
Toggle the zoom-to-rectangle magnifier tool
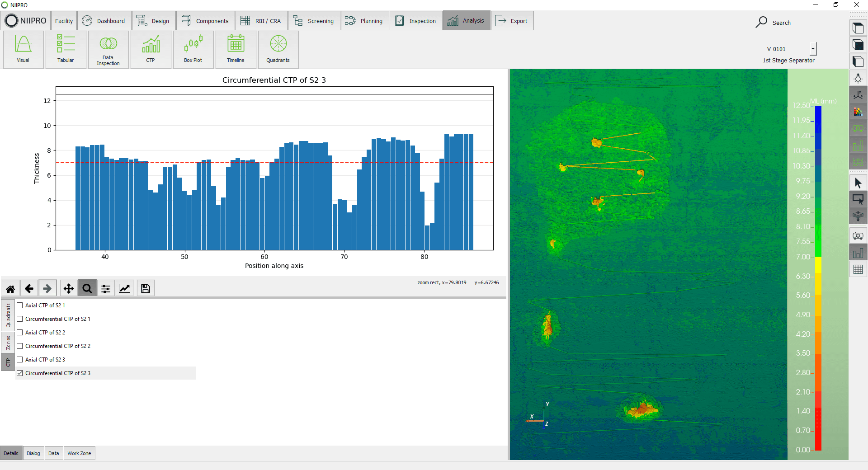pos(87,288)
